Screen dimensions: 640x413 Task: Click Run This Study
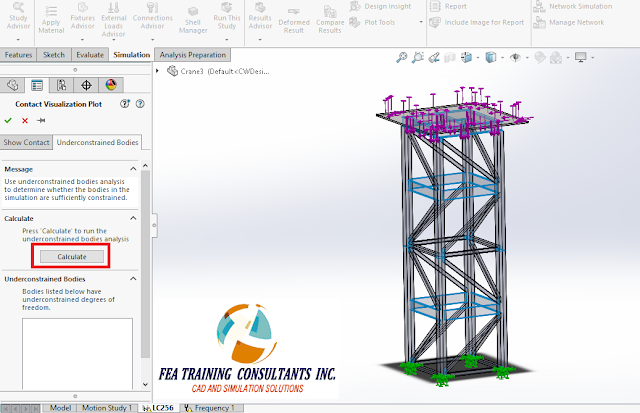pyautogui.click(x=227, y=16)
